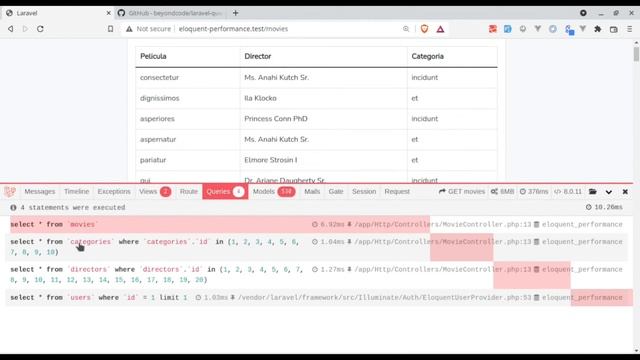Image resolution: width=640 pixels, height=360 pixels.
Task: Click the red extension icon in toolbar
Action: pyautogui.click(x=493, y=29)
